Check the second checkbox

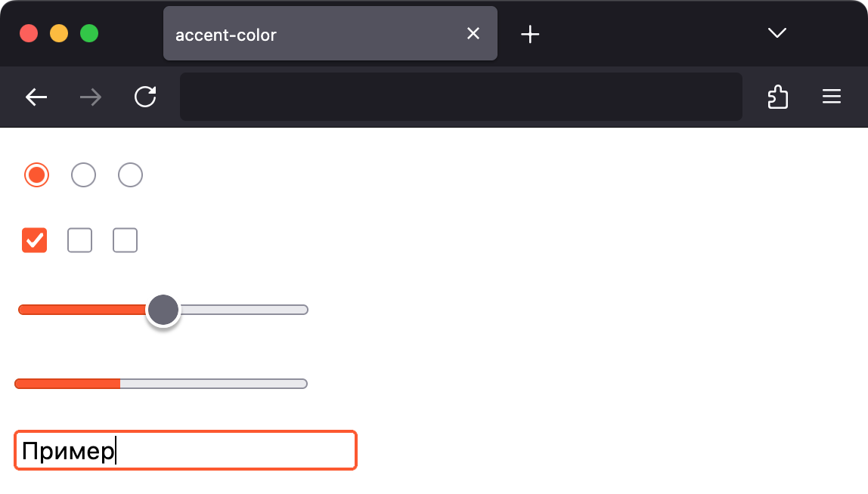pyautogui.click(x=79, y=240)
